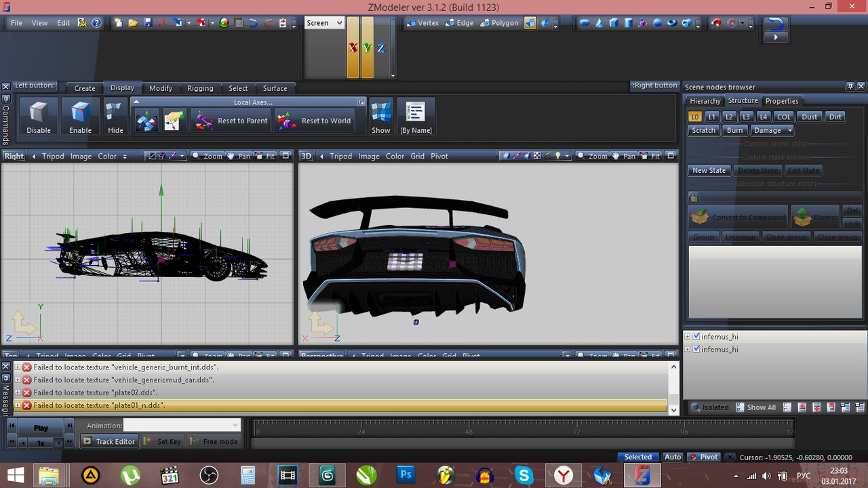Click the Enable blue cube button
Image resolution: width=868 pixels, height=488 pixels.
tap(80, 117)
